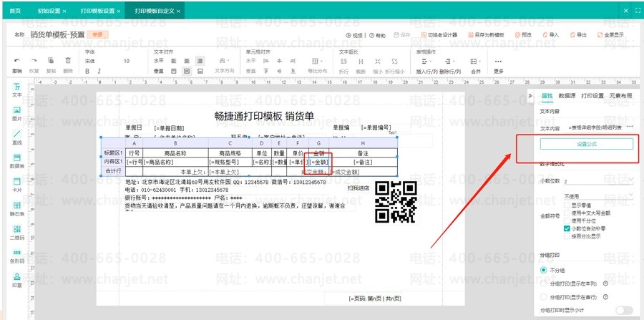
Task: Enable the 显示零值 checkbox
Action: click(x=567, y=205)
